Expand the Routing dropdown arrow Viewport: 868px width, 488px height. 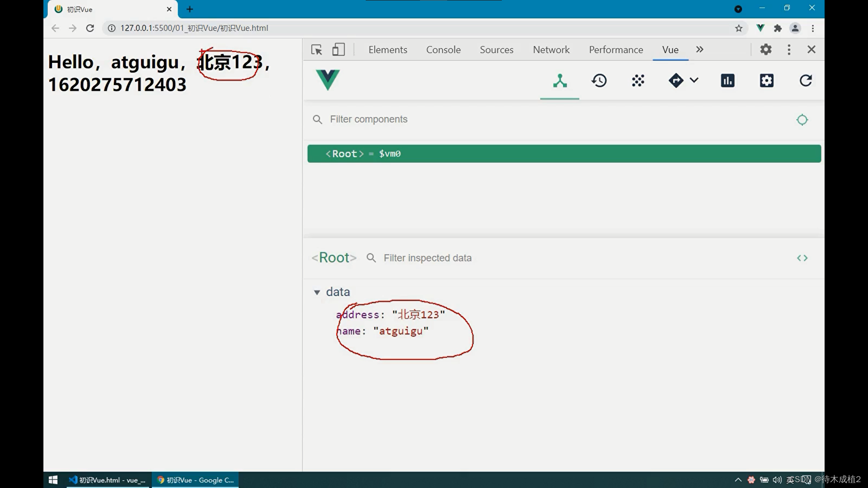[x=694, y=80]
